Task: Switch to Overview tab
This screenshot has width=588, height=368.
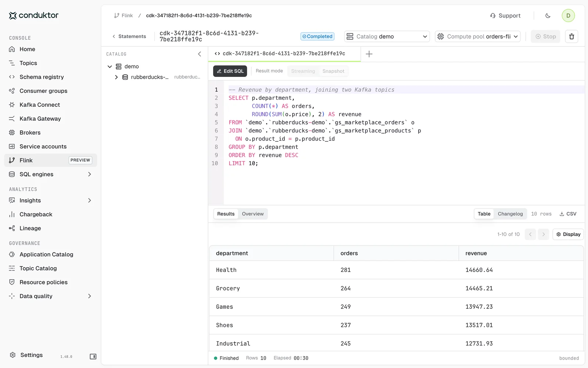Action: tap(252, 214)
